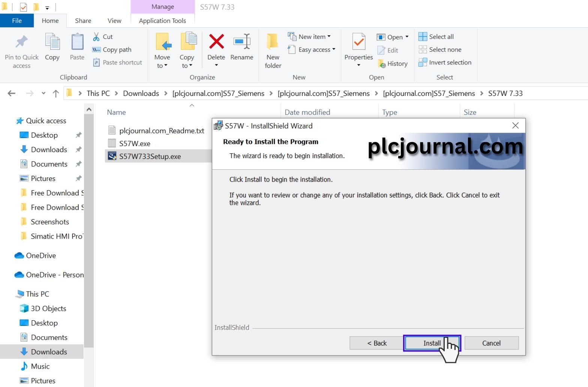Screen dimensions: 588x387
Task: Select S57W.exe file
Action: (x=135, y=143)
